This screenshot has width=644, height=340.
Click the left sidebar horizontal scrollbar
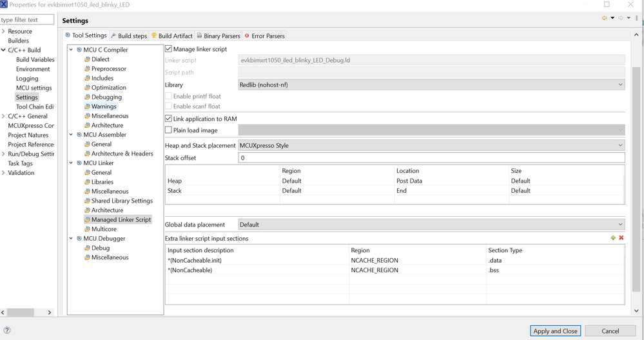click(x=29, y=312)
